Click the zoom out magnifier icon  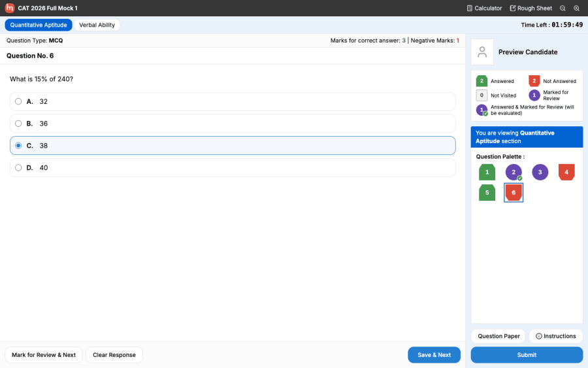click(563, 8)
